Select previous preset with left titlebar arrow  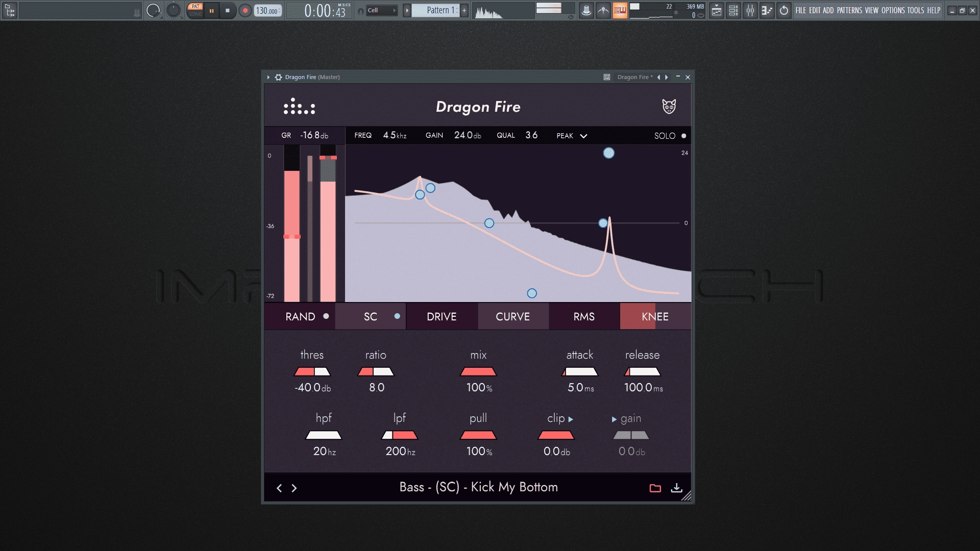pyautogui.click(x=658, y=77)
